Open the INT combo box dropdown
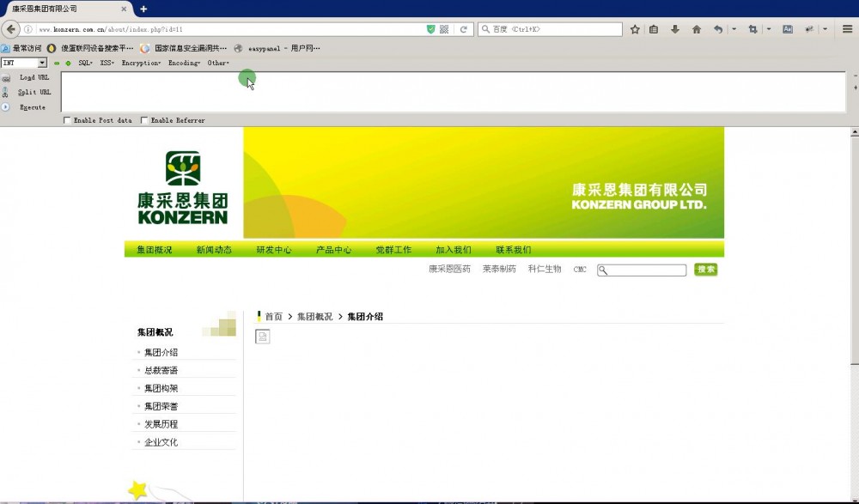Image resolution: width=859 pixels, height=504 pixels. tap(42, 63)
